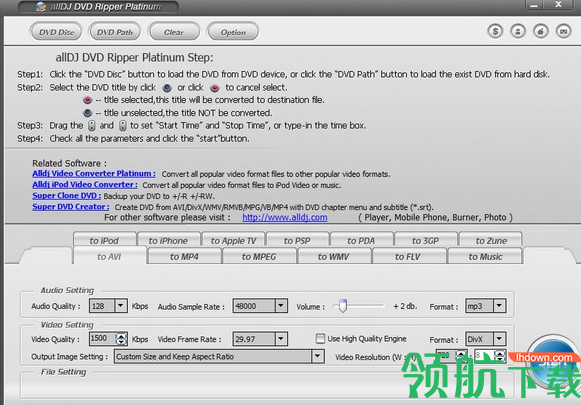
Task: Select the to MP4 tab
Action: pyautogui.click(x=184, y=256)
